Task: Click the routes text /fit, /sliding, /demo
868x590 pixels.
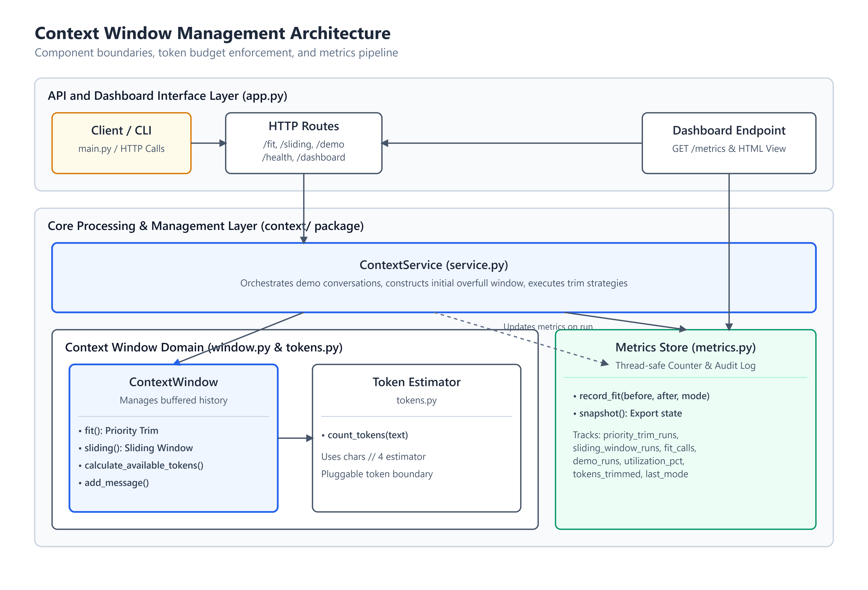Action: click(304, 144)
